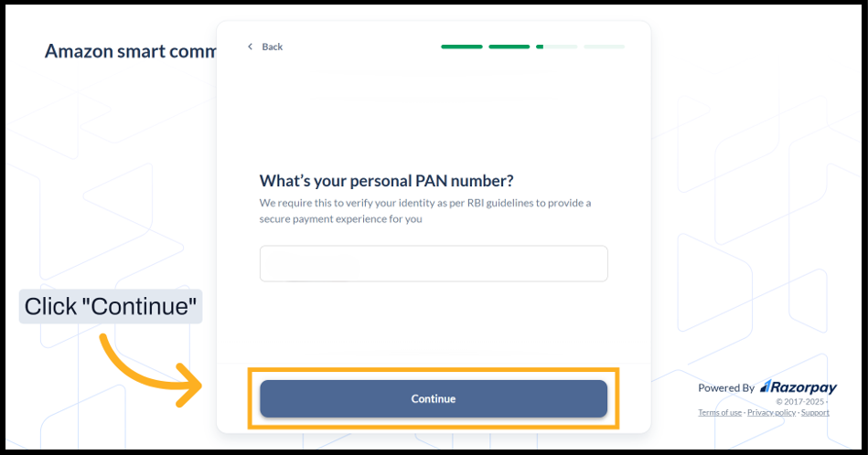This screenshot has height=455, width=868.
Task: Click the 'Click "Continue"' instruction label
Action: point(111,307)
